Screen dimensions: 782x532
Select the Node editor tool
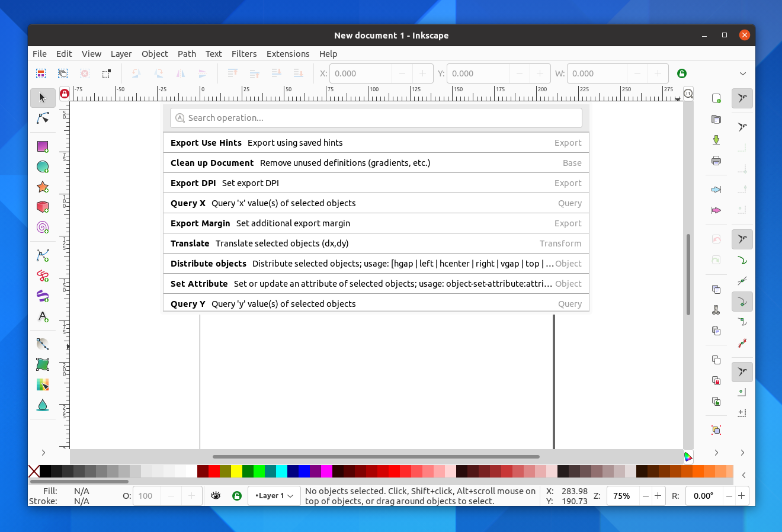[x=43, y=118]
